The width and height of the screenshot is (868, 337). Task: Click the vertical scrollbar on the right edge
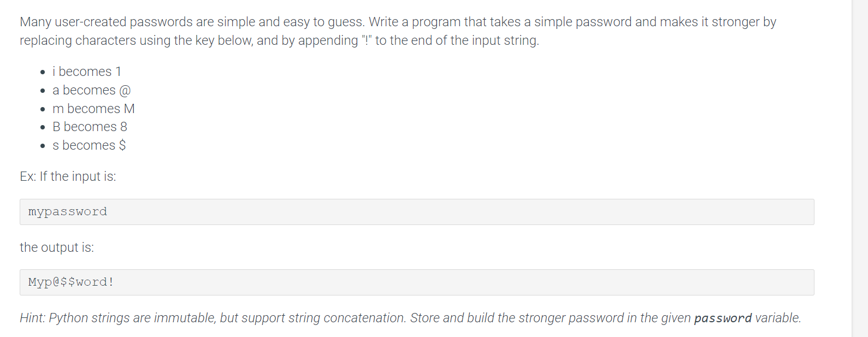tap(860, 168)
